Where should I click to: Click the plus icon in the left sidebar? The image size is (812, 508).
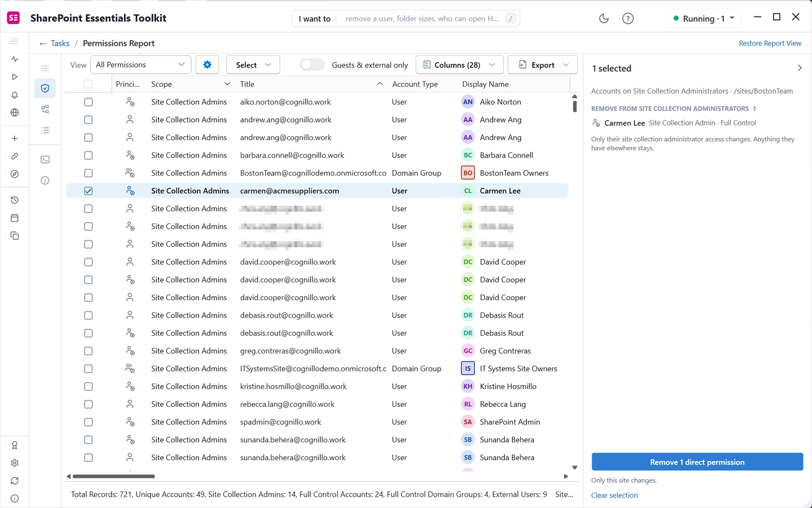15,138
